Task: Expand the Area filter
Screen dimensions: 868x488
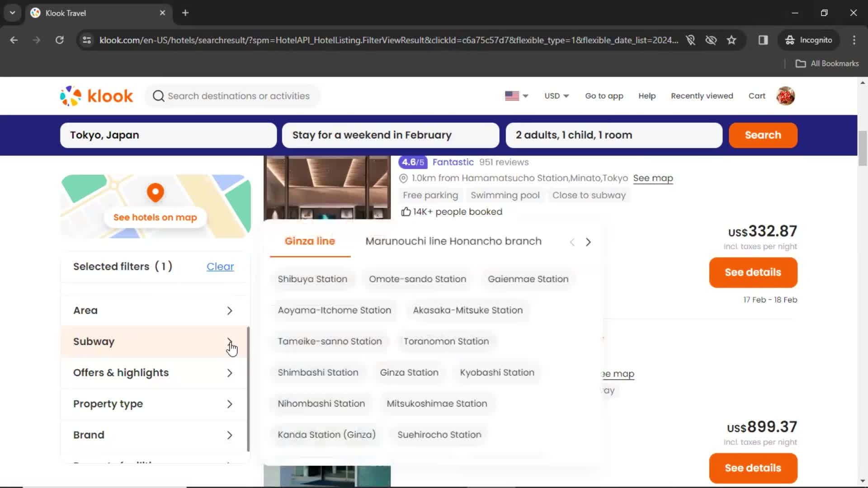Action: [154, 310]
